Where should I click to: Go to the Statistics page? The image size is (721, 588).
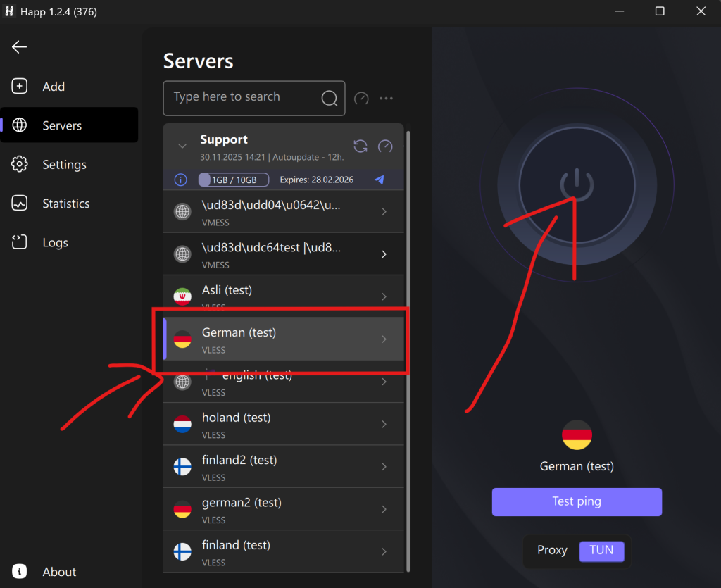point(65,204)
